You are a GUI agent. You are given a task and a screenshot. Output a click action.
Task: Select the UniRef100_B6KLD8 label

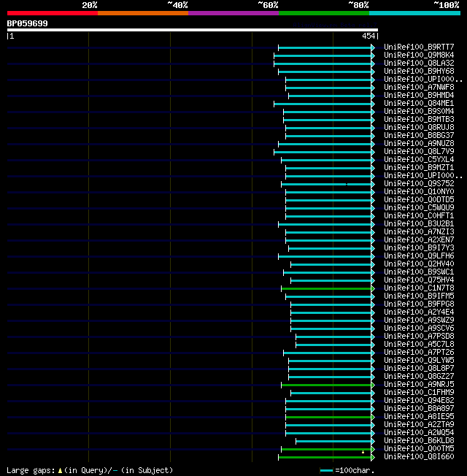click(x=419, y=441)
